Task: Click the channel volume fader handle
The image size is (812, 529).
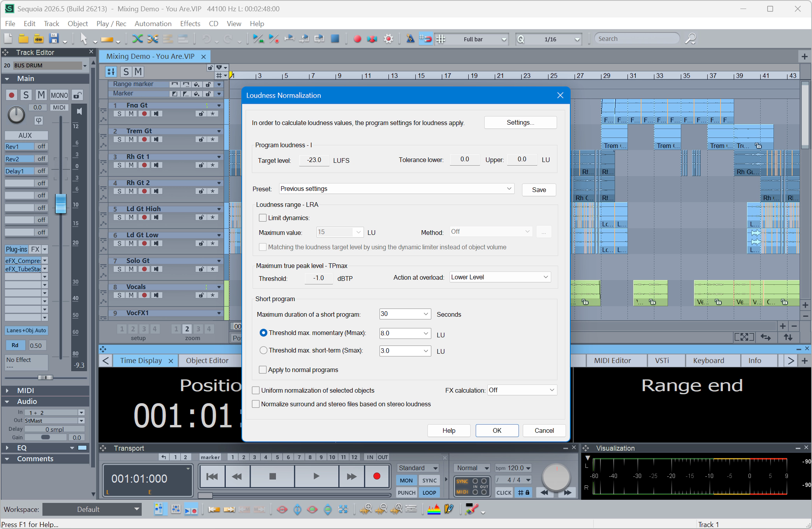Action: 61,203
